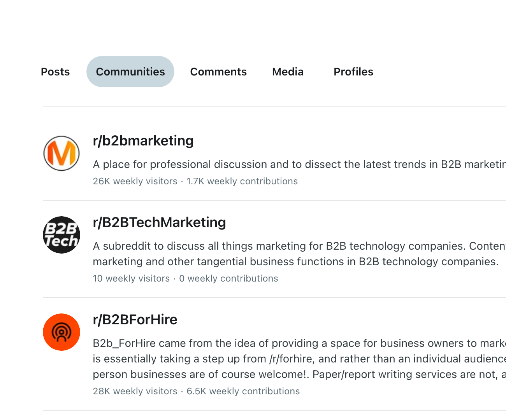
Task: Click "0 weekly contributions" text
Action: [x=228, y=278]
